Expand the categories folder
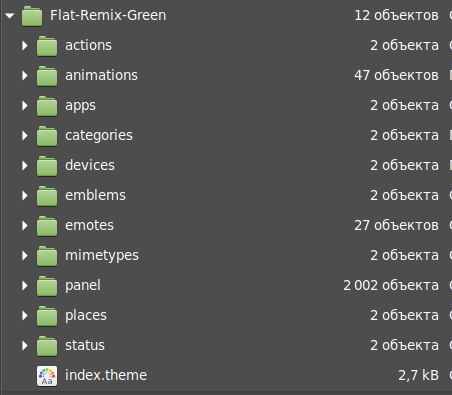 click(x=25, y=135)
